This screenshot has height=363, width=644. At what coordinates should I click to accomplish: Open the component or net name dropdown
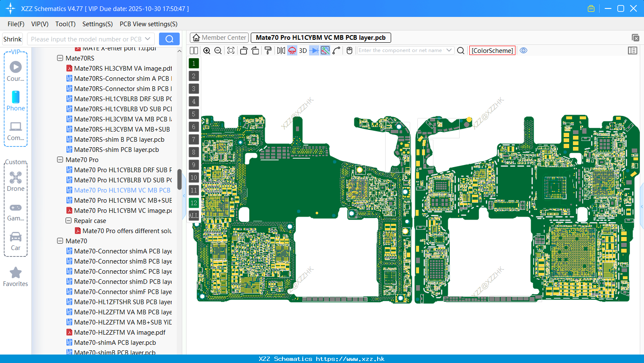449,50
